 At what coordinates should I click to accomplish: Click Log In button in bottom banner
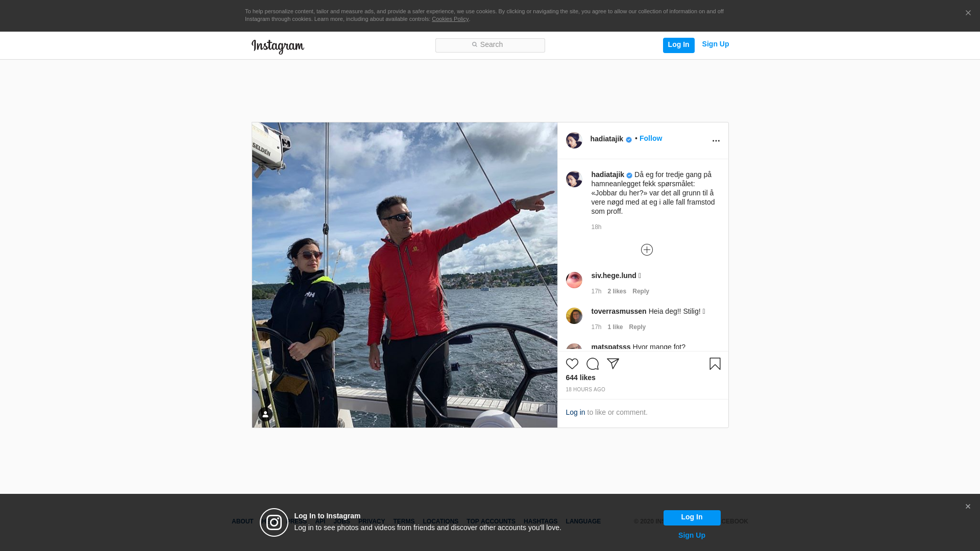click(692, 517)
